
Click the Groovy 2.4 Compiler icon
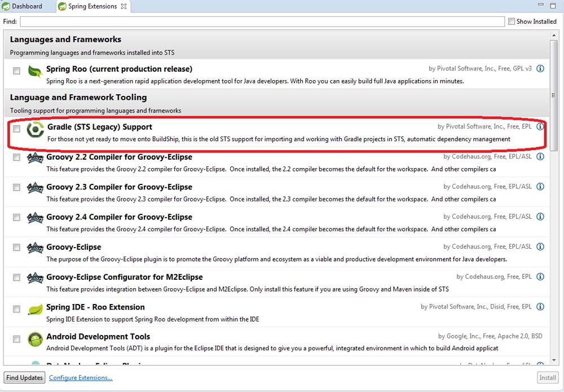click(x=35, y=218)
